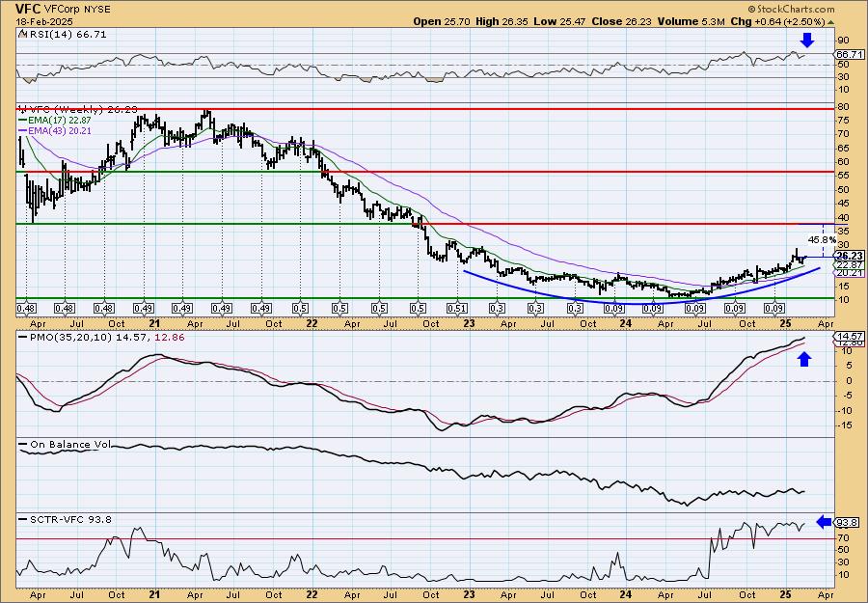
Task: Click year 21 on the price panel time axis
Action: tap(155, 323)
